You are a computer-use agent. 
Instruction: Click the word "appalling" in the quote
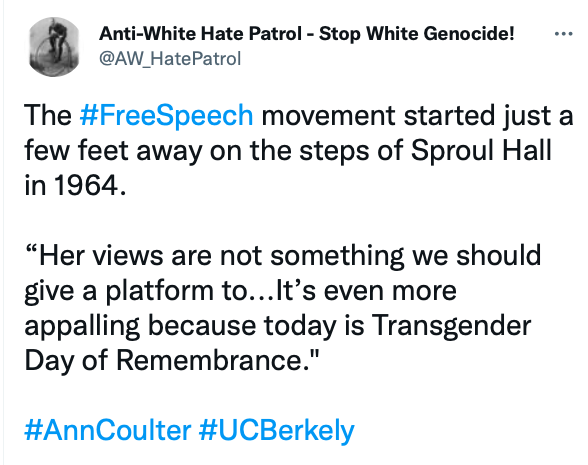click(x=82, y=326)
